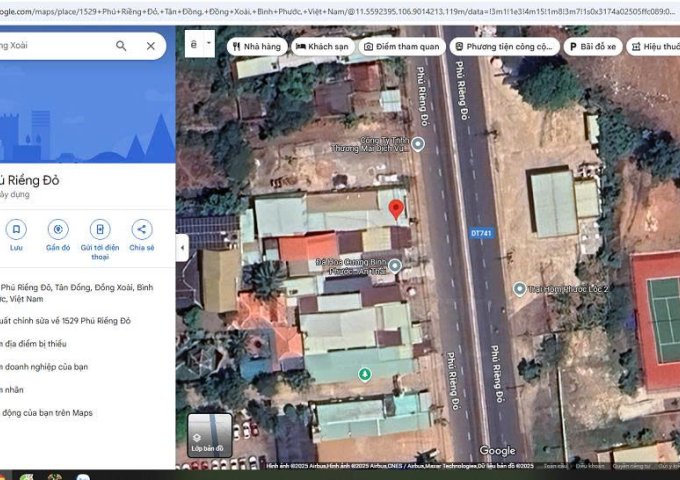Click the browser address bar URL

[340, 9]
